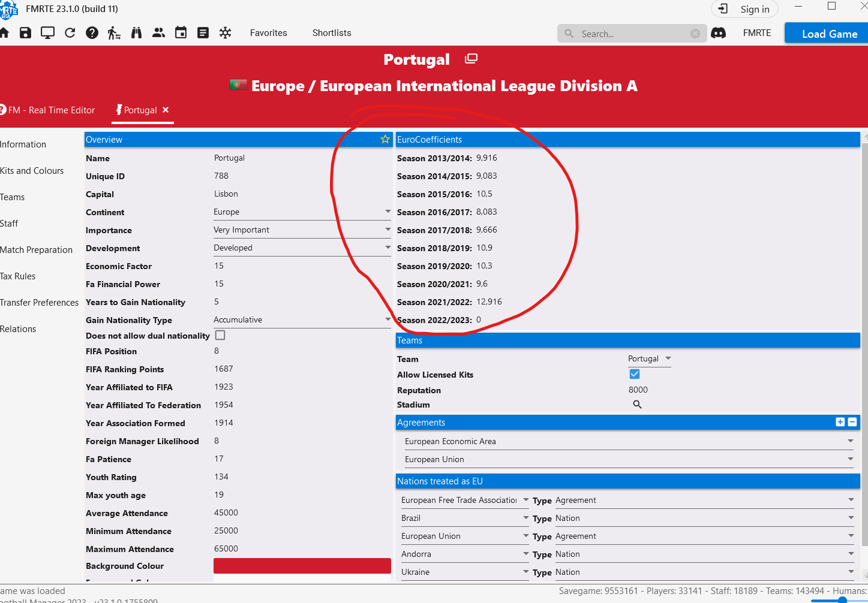Open the Teams sidebar section
This screenshot has width=868, height=603.
point(12,197)
